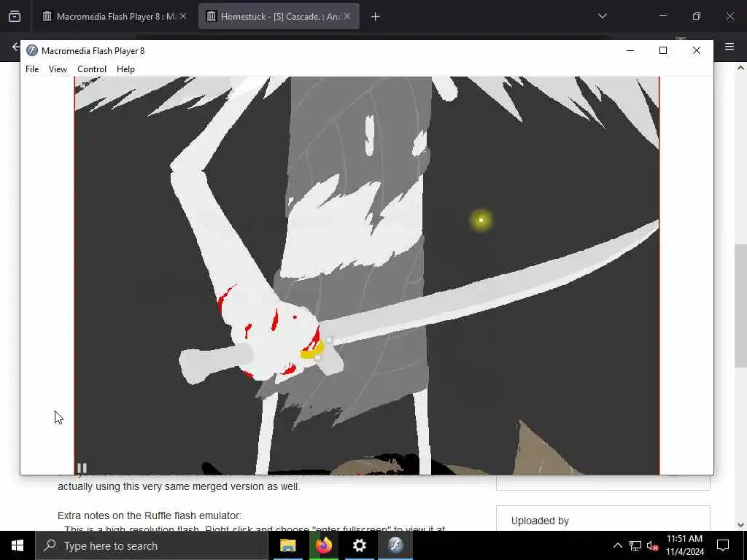The width and height of the screenshot is (747, 560).
Task: Open the Firefox hamburger menu
Action: click(x=729, y=47)
